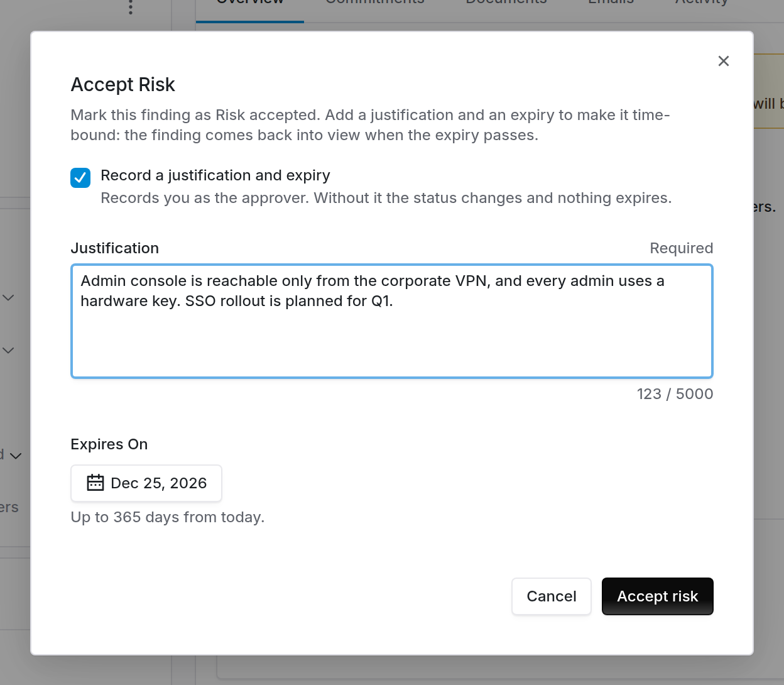Open the Expires On date picker
Image resolution: width=784 pixels, height=685 pixels.
coord(146,483)
